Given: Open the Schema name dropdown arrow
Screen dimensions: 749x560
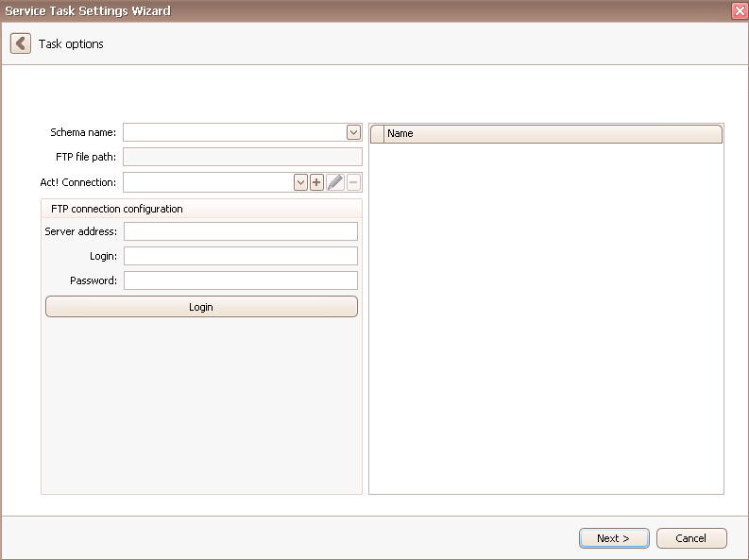Looking at the screenshot, I should click(353, 132).
